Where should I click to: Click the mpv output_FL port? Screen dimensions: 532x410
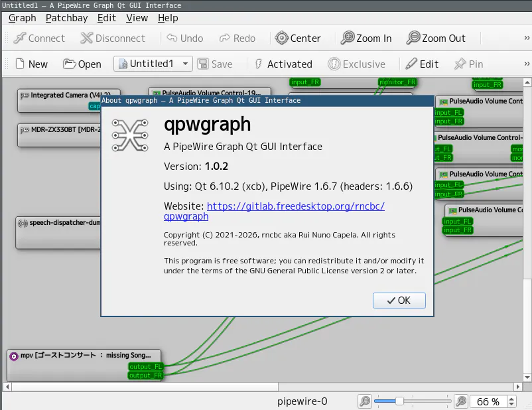[x=145, y=367]
